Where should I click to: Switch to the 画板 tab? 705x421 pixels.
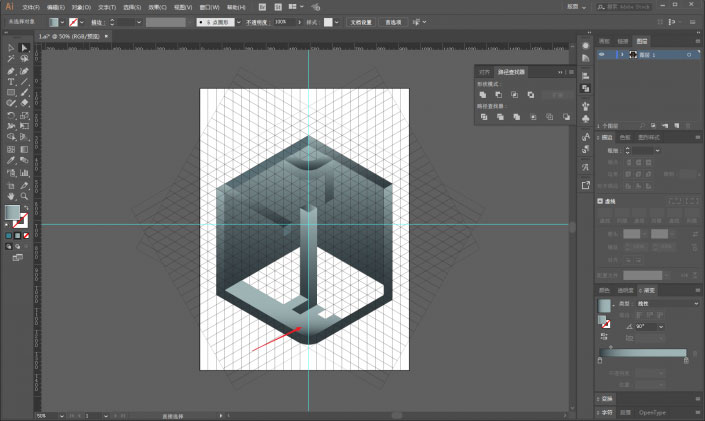click(x=604, y=41)
